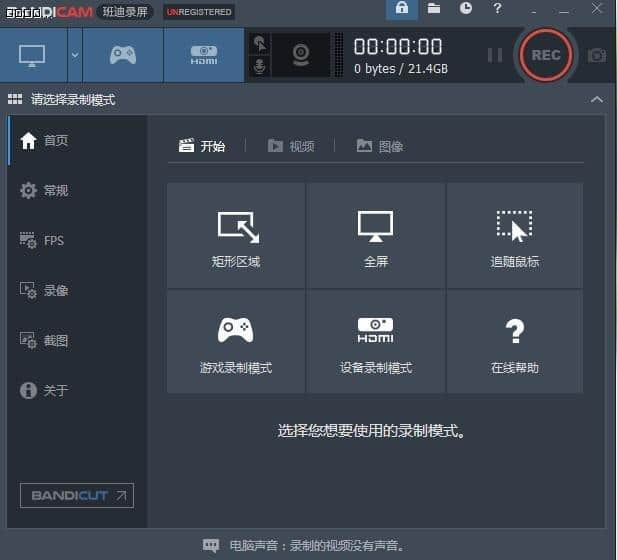Toggle mouse cursor effect icon
This screenshot has width=617, height=560.
click(x=260, y=44)
